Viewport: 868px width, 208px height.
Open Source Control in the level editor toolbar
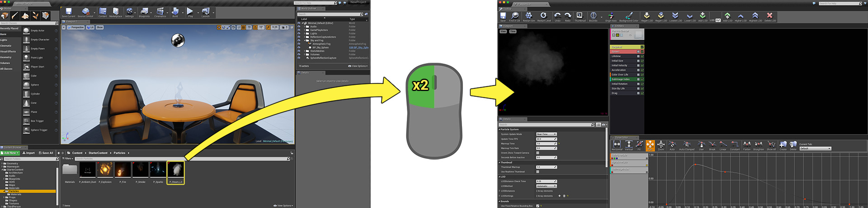85,13
